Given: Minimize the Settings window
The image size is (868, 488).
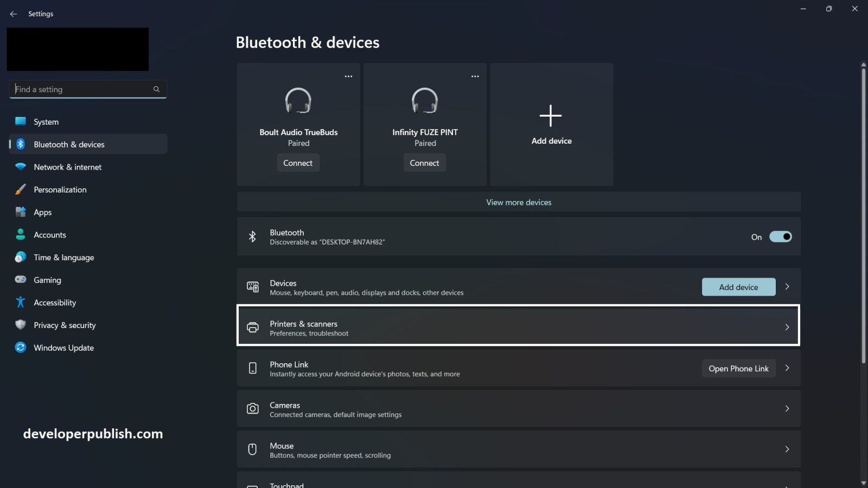Looking at the screenshot, I should pyautogui.click(x=803, y=9).
